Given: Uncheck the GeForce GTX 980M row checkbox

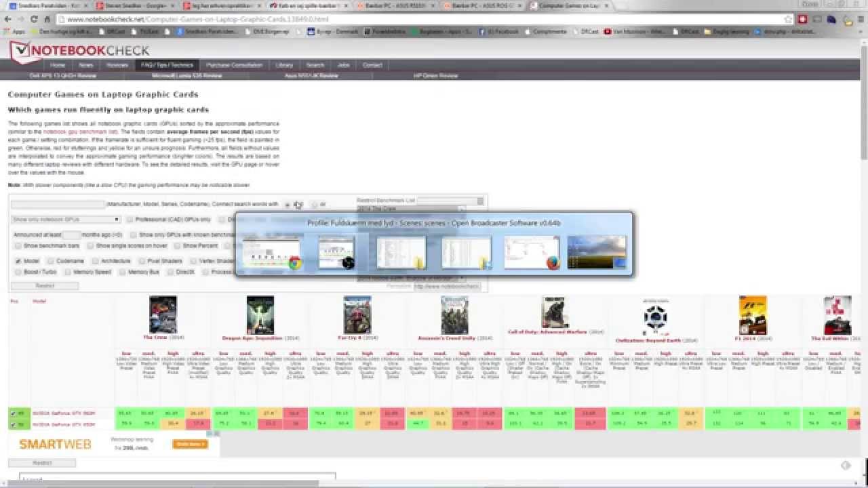Looking at the screenshot, I should click(x=13, y=413).
